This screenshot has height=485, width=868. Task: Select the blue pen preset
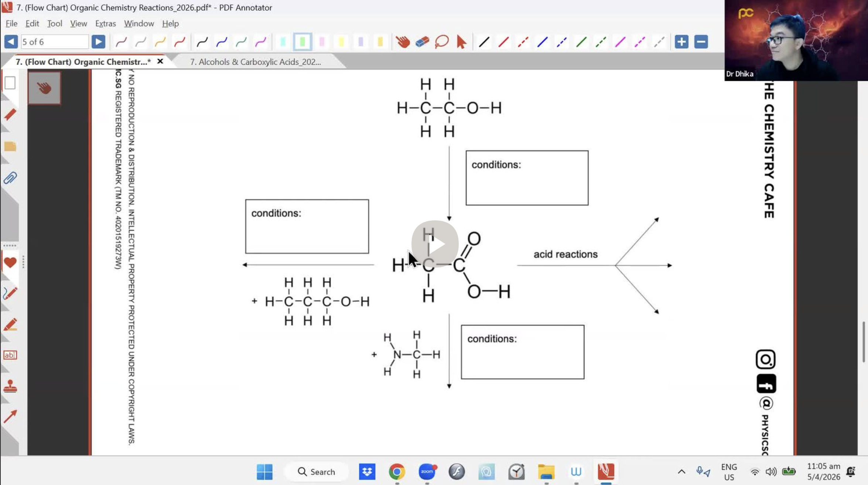click(222, 42)
